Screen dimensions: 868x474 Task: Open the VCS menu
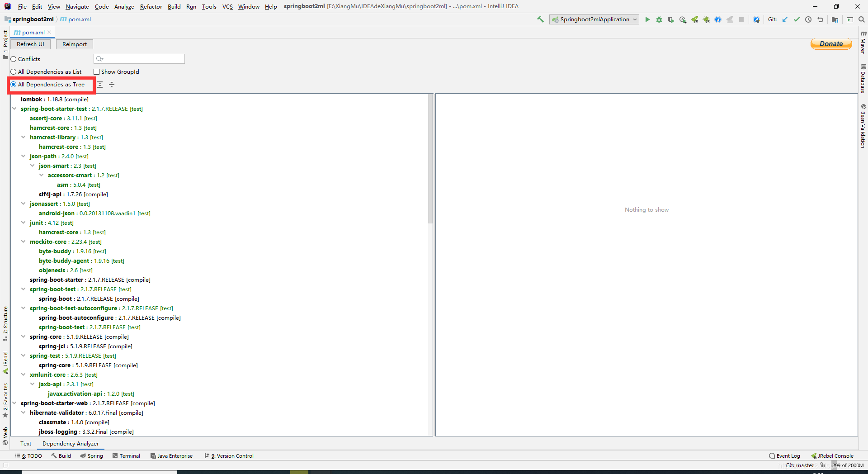227,6
